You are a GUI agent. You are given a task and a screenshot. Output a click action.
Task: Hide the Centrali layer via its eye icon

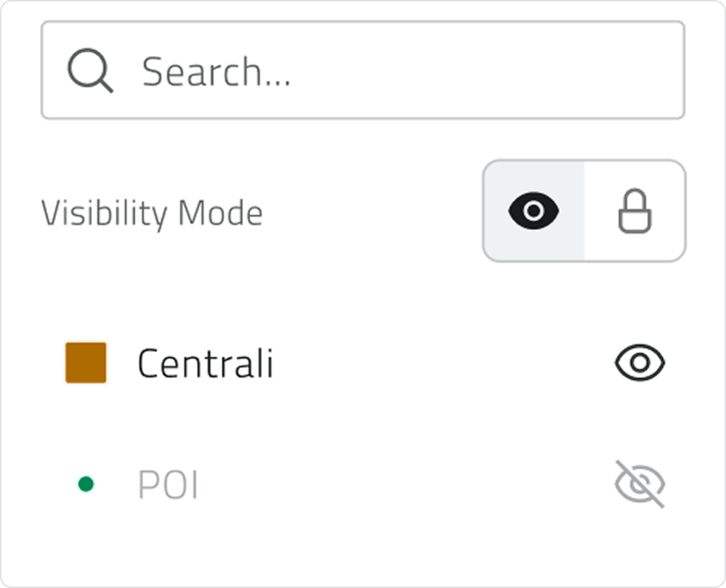[x=640, y=363]
